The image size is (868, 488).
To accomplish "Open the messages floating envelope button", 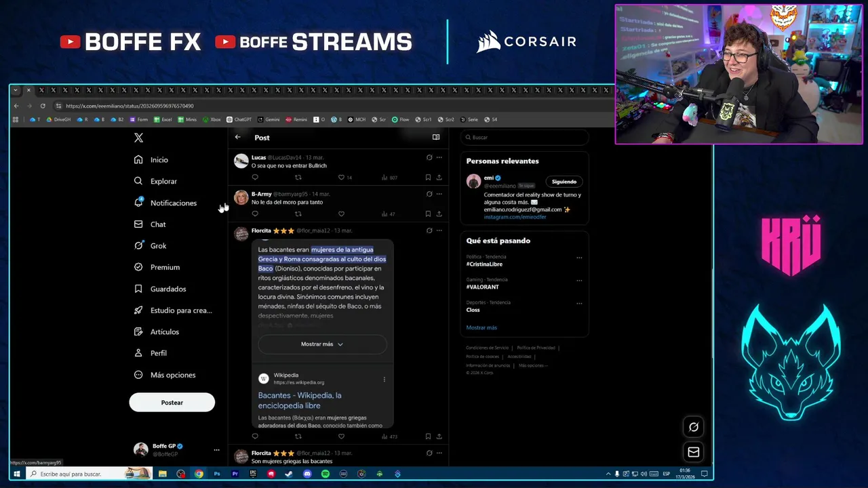I will pyautogui.click(x=693, y=452).
